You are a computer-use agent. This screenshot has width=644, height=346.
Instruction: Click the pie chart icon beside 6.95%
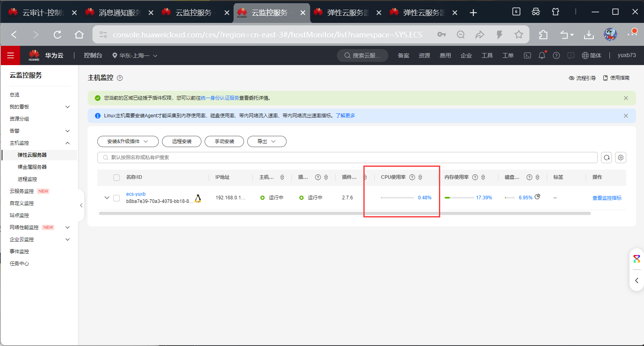537,197
